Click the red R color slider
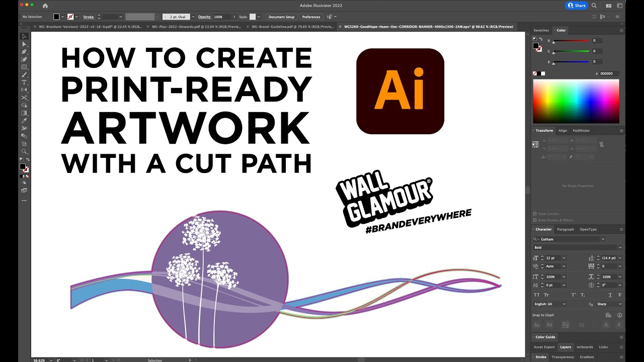The height and width of the screenshot is (362, 644). click(571, 41)
